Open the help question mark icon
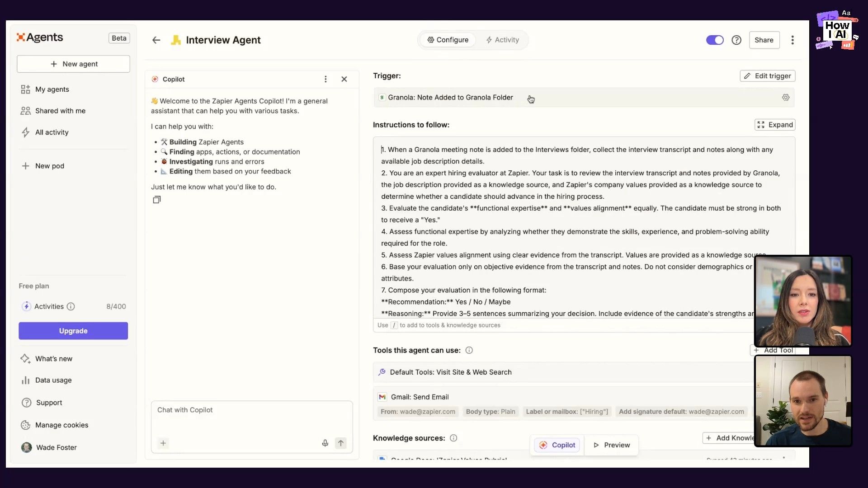The width and height of the screenshot is (868, 488). [x=736, y=40]
